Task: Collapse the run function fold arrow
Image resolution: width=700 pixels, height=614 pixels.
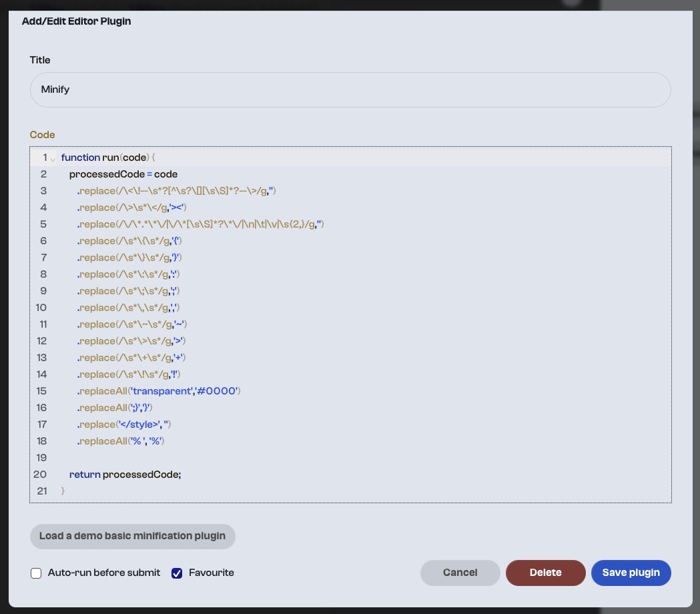Action: point(53,159)
